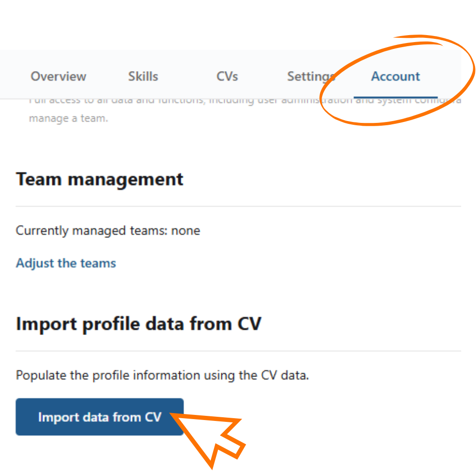This screenshot has height=475, width=476.
Task: Select the Account tab
Action: coord(395,76)
